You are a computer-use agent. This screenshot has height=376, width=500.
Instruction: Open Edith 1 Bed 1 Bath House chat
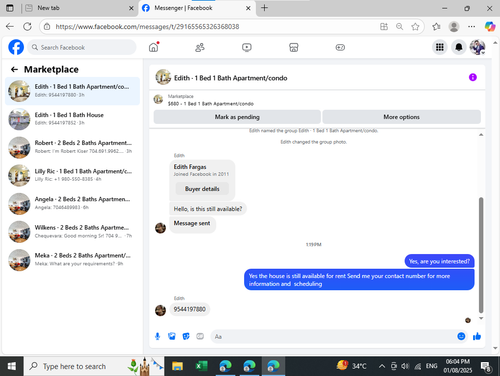click(73, 119)
